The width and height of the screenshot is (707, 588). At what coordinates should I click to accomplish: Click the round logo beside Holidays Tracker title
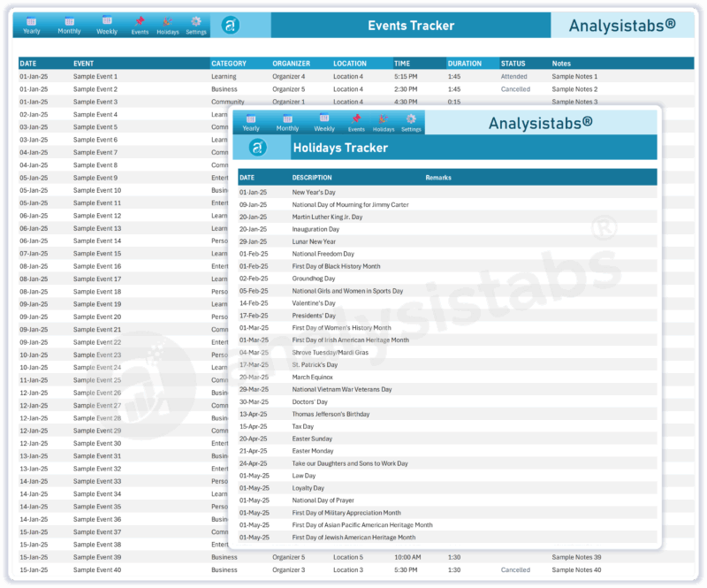(x=258, y=148)
